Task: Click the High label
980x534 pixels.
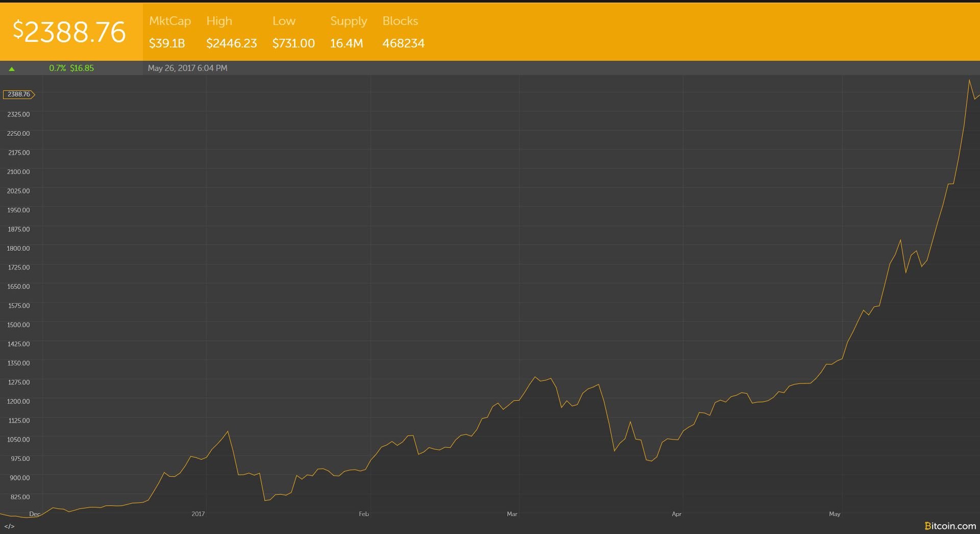Action: click(x=219, y=21)
